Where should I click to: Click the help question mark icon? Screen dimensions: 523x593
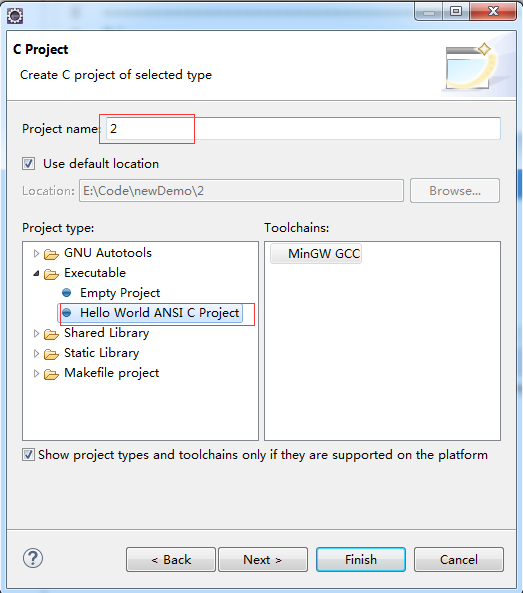coord(33,558)
